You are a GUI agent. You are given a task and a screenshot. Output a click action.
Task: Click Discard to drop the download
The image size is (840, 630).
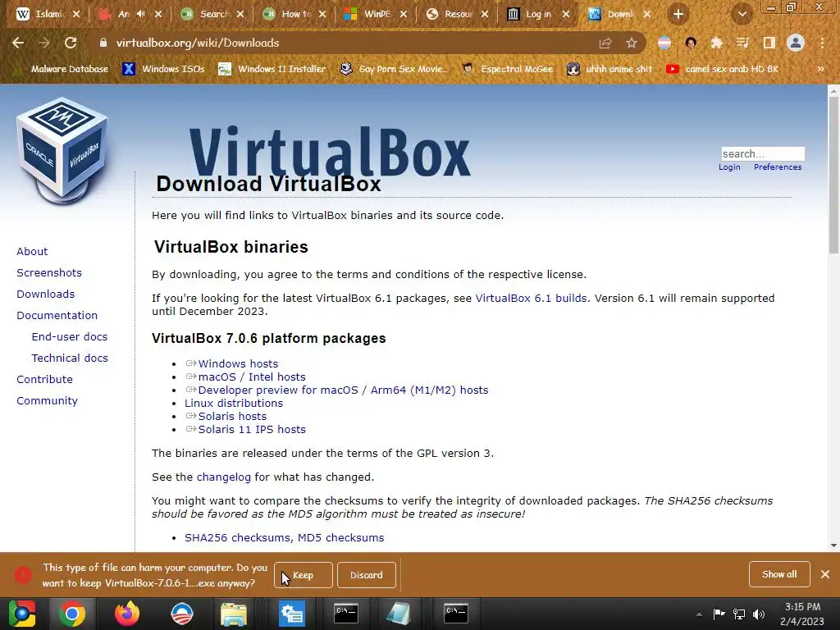click(367, 575)
